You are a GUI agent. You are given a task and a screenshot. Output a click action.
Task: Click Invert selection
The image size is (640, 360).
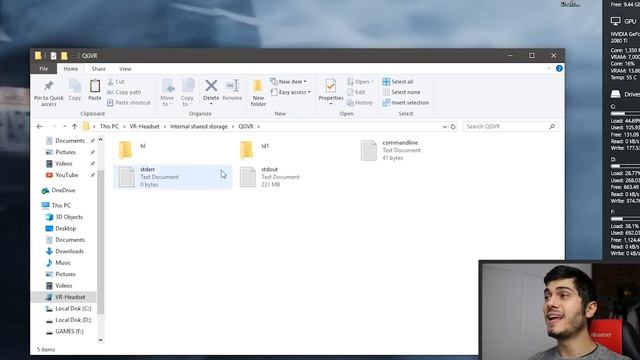point(406,103)
